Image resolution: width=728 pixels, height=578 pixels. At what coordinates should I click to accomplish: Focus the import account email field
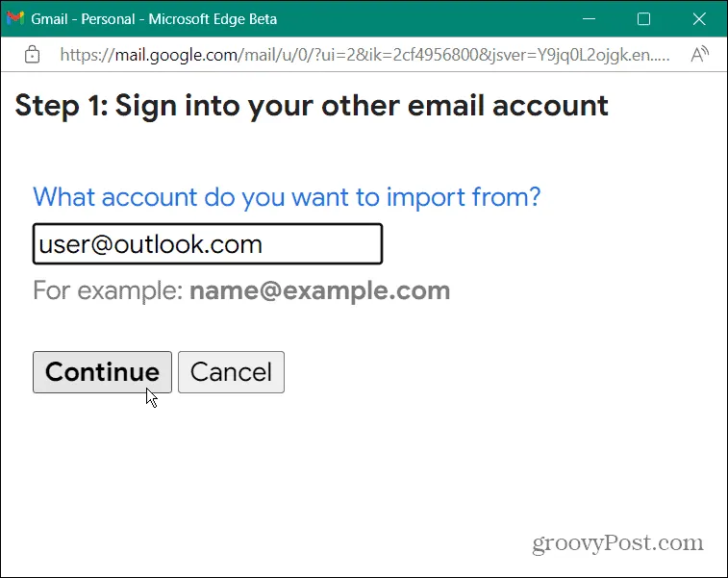[208, 243]
